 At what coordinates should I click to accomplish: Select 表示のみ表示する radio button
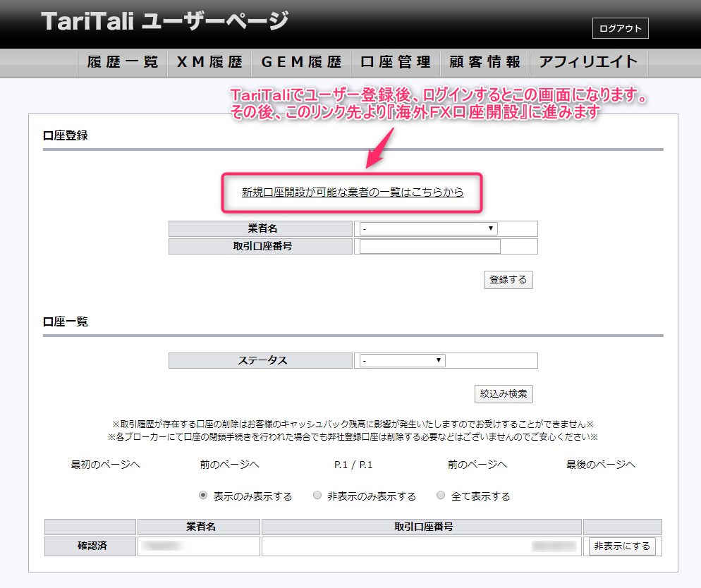pyautogui.click(x=203, y=496)
